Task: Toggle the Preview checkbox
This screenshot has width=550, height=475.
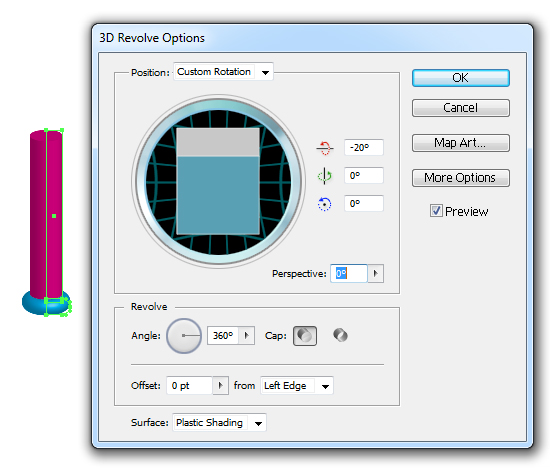Action: [436, 211]
